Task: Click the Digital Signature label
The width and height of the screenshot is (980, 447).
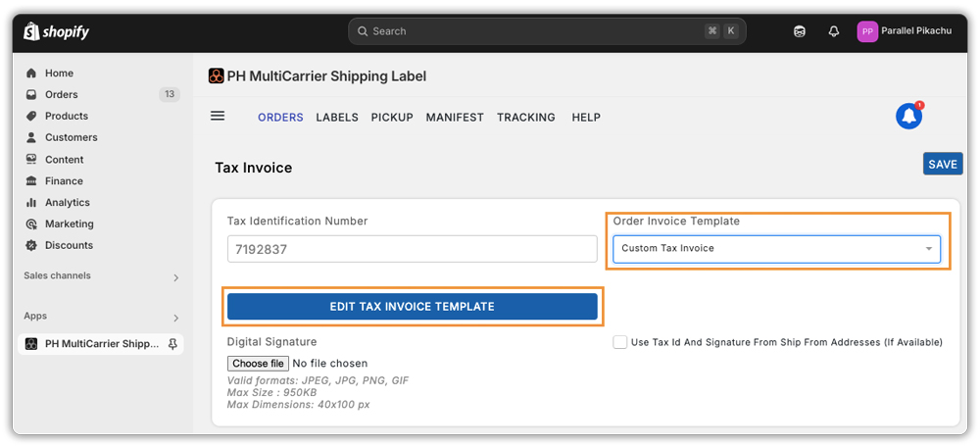Action: (271, 341)
